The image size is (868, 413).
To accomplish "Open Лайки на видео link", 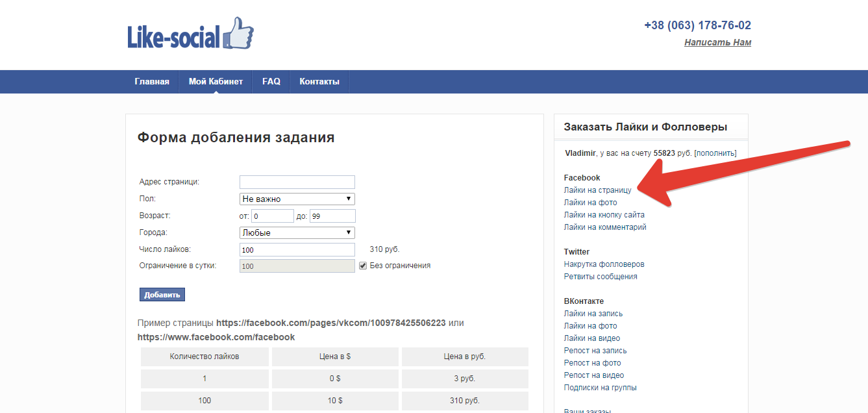I will tap(592, 338).
